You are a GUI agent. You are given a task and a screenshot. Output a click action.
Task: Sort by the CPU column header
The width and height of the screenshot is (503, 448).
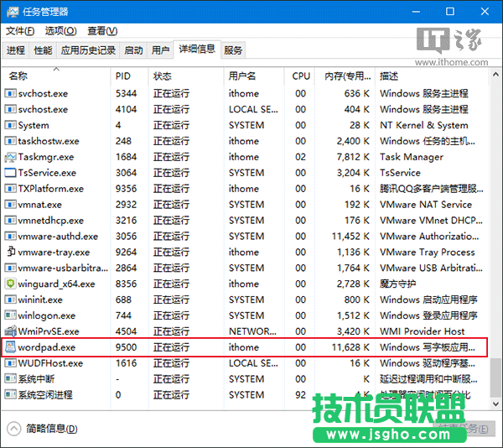[299, 76]
